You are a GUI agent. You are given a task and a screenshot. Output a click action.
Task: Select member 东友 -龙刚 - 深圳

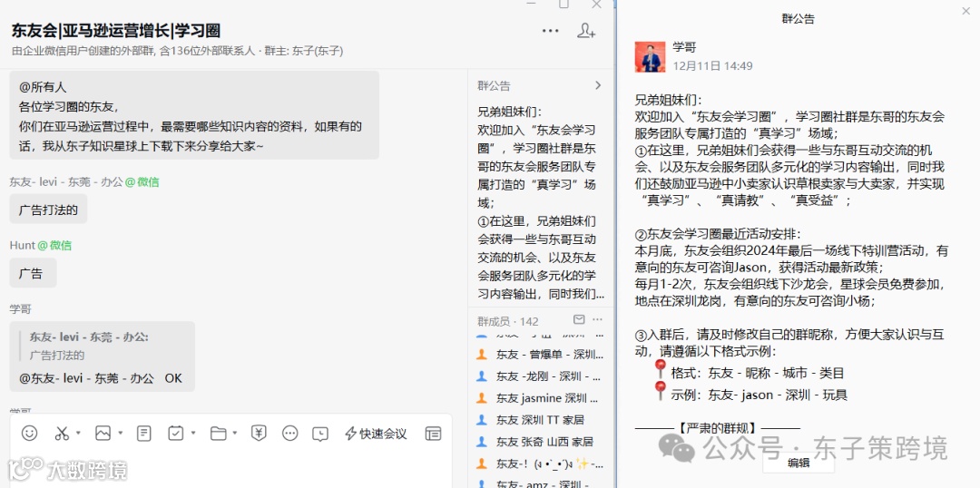click(539, 376)
